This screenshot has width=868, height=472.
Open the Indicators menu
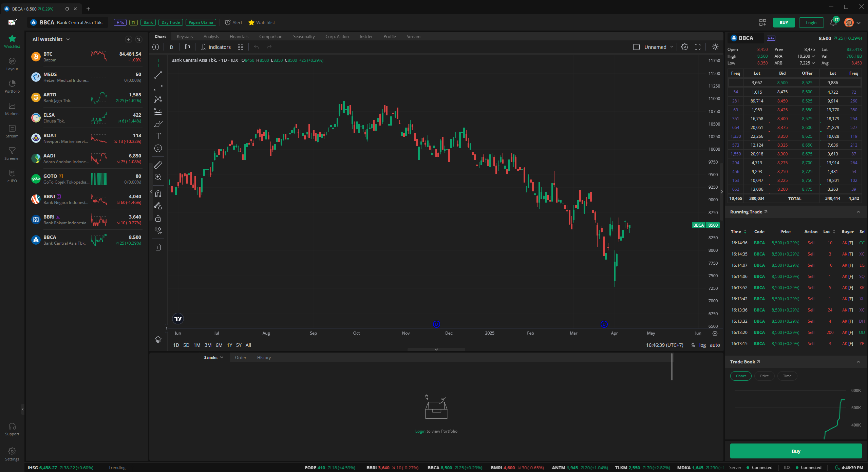click(216, 47)
